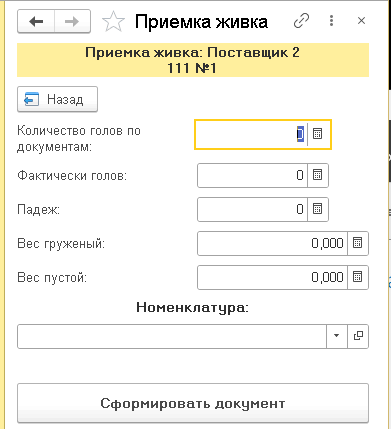The width and height of the screenshot is (391, 429).
Task: Expand the Номенклатура dropdown list
Action: [x=336, y=336]
